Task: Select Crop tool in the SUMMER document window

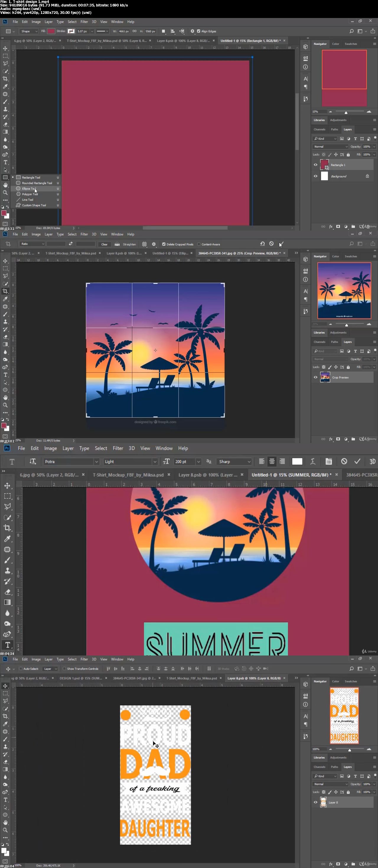Action: pos(7,528)
